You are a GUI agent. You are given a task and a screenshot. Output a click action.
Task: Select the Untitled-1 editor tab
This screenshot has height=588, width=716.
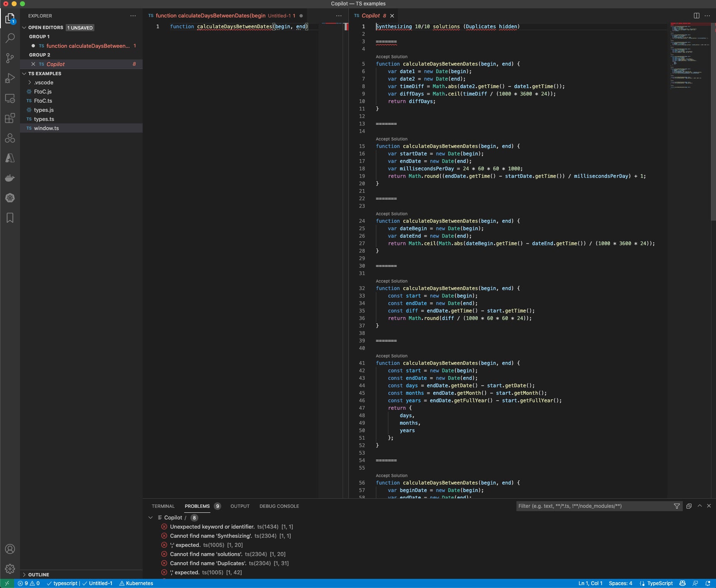point(226,16)
